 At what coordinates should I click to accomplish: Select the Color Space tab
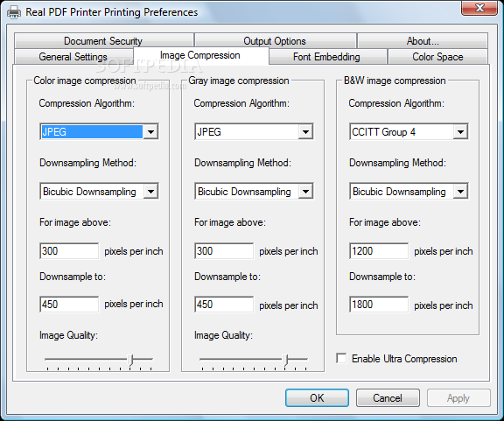pos(437,57)
